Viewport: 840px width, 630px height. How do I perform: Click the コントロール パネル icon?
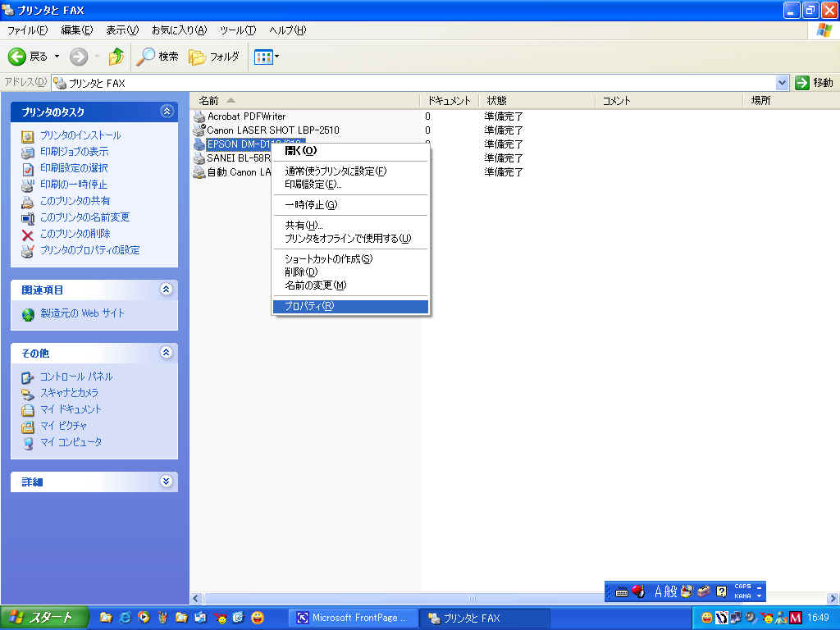27,377
